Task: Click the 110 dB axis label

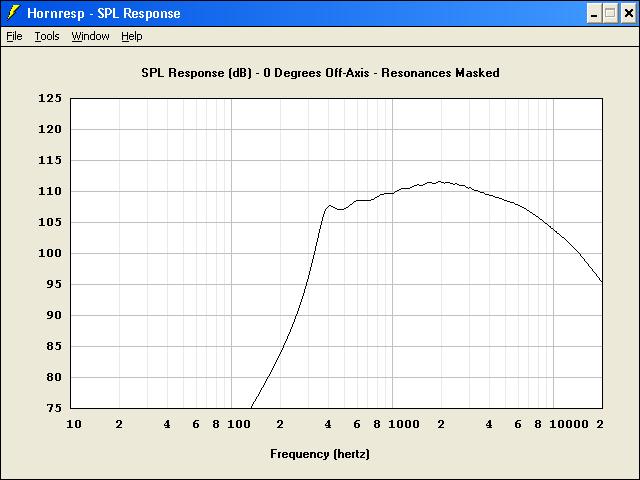Action: (x=50, y=191)
